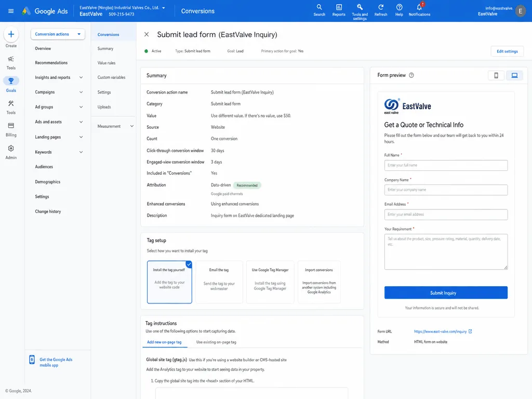Open the Audiences nav item

(44, 167)
